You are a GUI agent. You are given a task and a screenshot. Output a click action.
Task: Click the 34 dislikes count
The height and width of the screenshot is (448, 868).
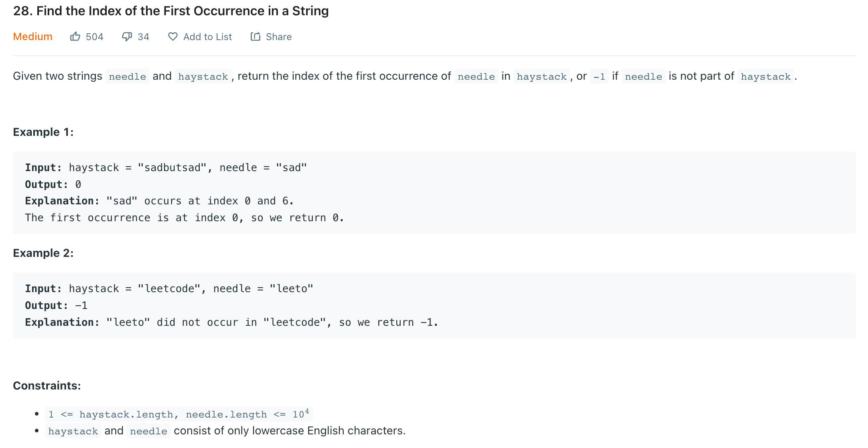[144, 37]
